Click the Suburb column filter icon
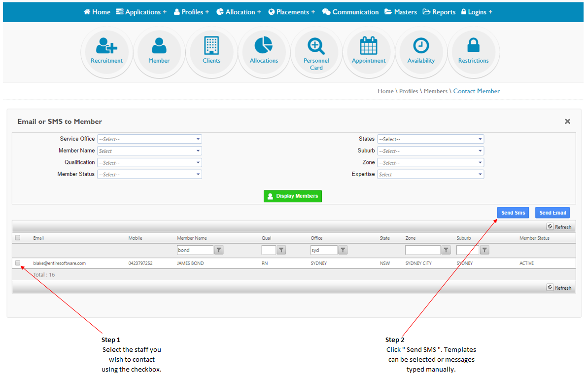The height and width of the screenshot is (378, 588). click(x=484, y=250)
